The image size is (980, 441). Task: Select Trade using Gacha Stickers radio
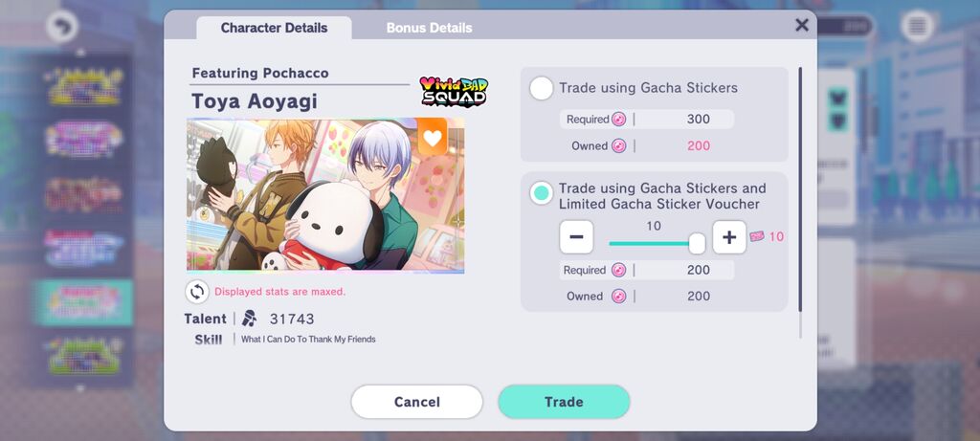542,88
